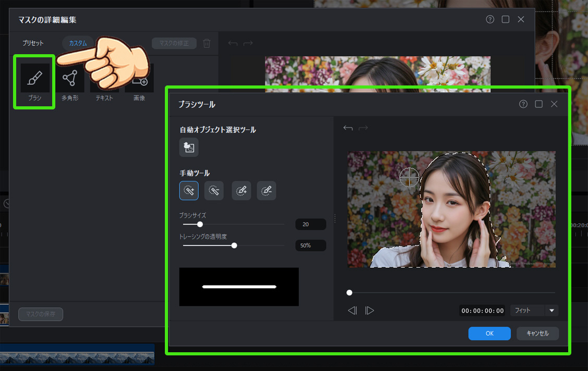Click the OK button to confirm
Viewport: 588px width, 371px height.
coord(489,333)
